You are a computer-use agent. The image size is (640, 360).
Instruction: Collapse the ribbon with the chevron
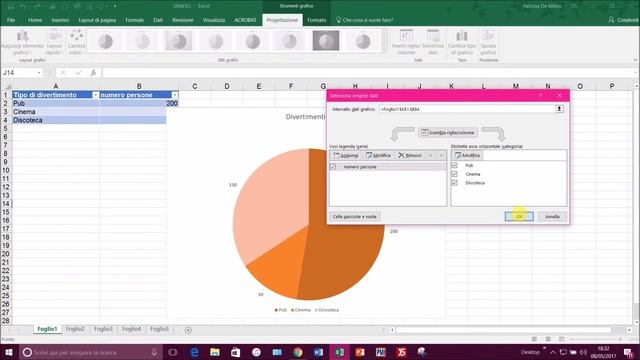[x=635, y=60]
